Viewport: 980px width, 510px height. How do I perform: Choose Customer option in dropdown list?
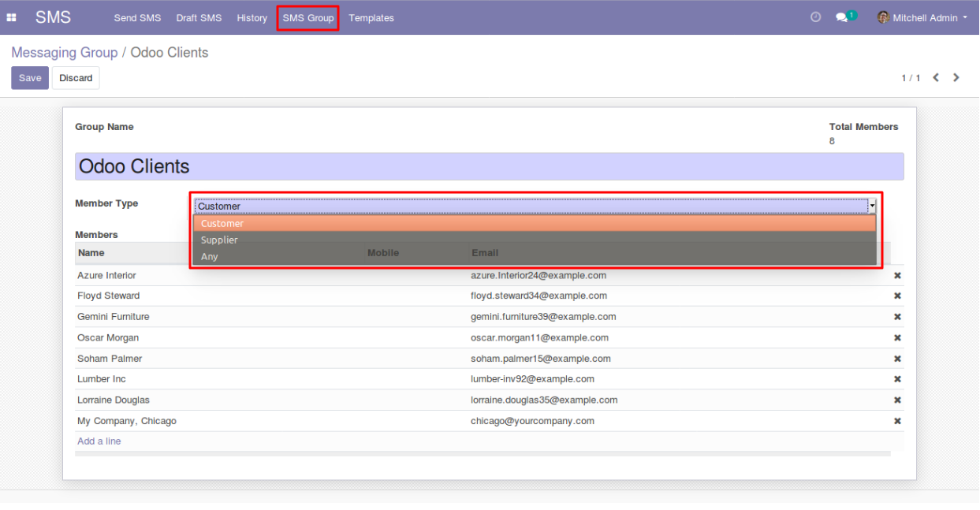pyautogui.click(x=535, y=223)
